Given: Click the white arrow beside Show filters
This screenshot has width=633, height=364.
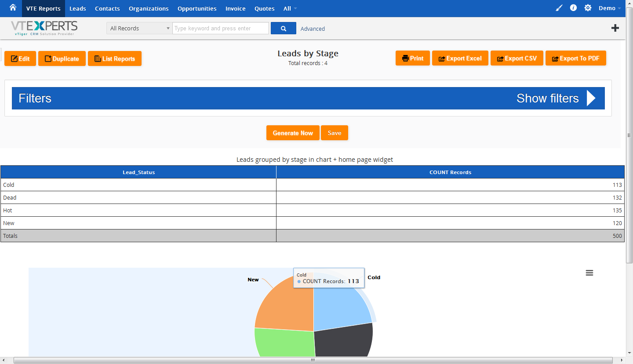Looking at the screenshot, I should coord(591,98).
